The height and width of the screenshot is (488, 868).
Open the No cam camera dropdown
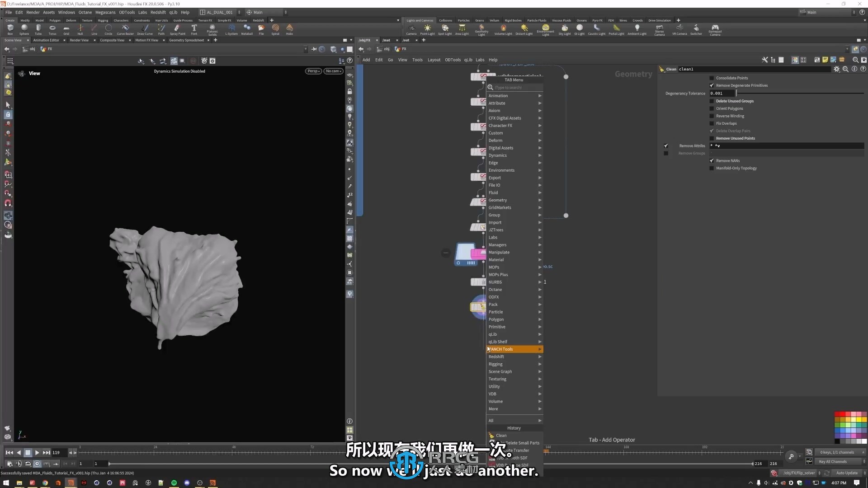click(x=334, y=71)
